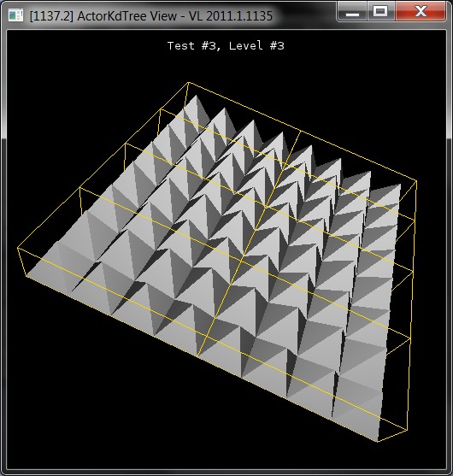Click the "ActorKdTree View" title text

(127, 15)
